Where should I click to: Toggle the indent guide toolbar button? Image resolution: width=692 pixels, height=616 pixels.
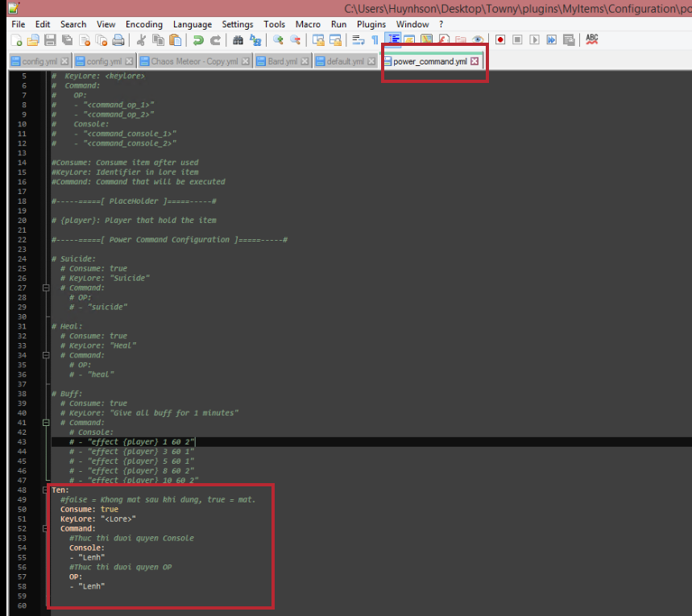click(393, 39)
